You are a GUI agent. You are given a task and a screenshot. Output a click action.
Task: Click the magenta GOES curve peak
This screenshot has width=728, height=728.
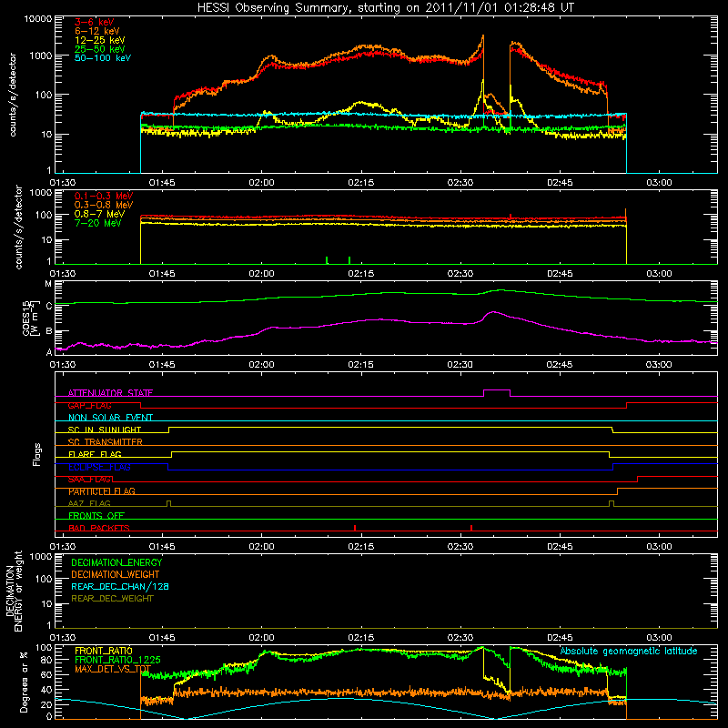click(x=493, y=312)
